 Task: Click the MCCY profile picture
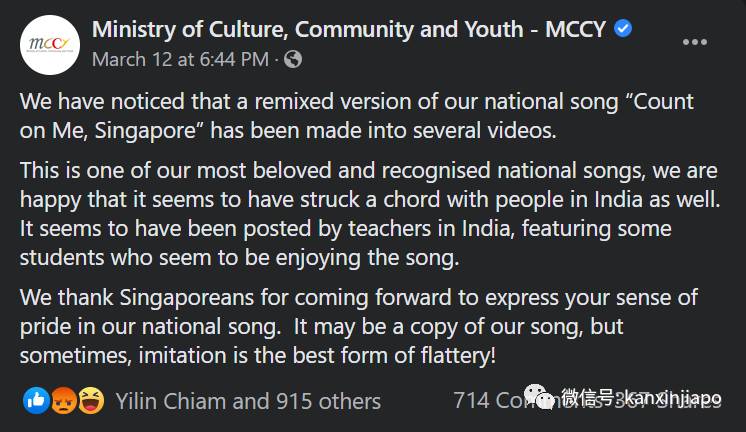(50, 44)
